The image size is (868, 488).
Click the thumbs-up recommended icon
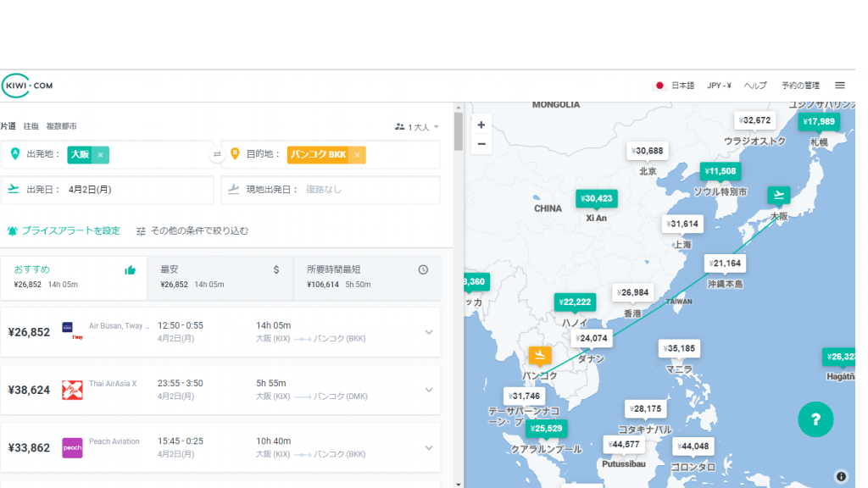click(130, 270)
